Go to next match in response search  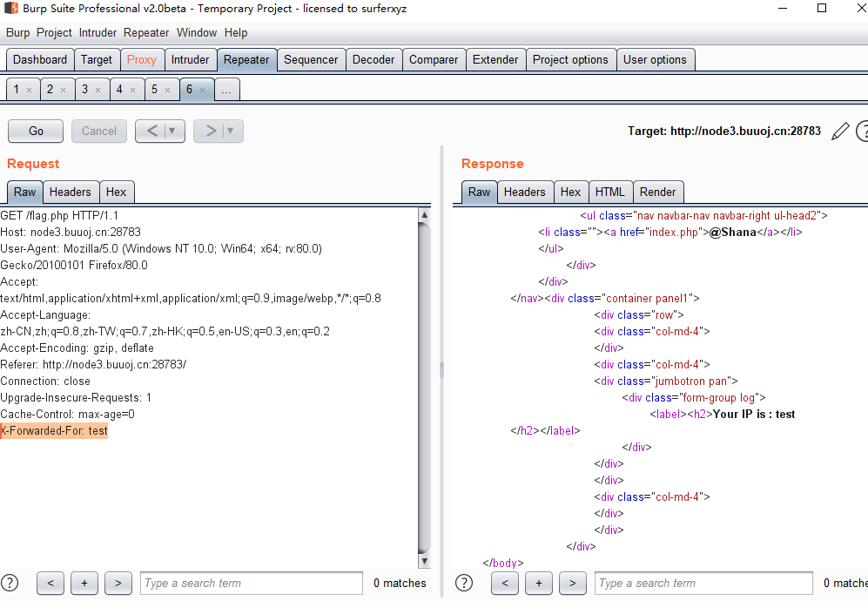(572, 583)
